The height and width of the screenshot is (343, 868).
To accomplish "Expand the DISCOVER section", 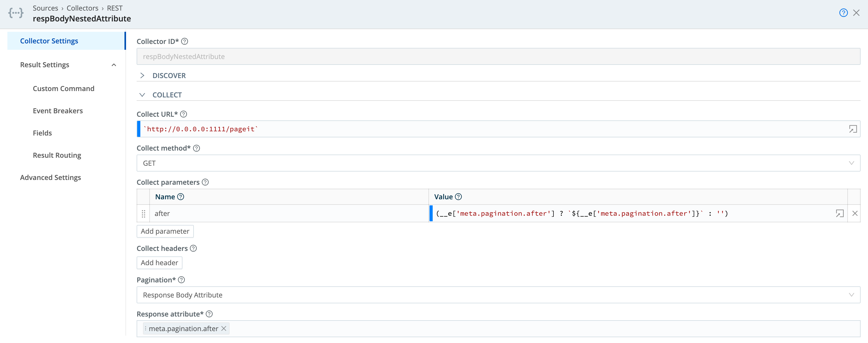I will point(142,75).
